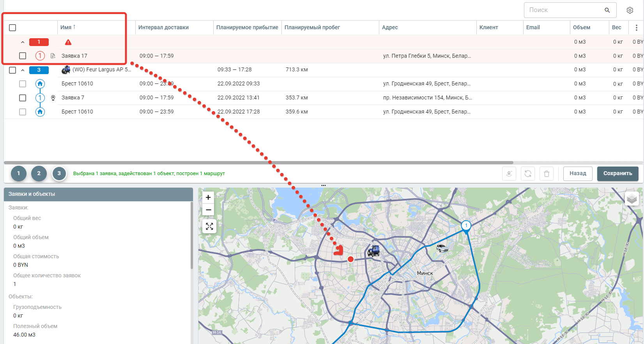Sort by Имя column header
This screenshot has height=344, width=644.
point(66,27)
